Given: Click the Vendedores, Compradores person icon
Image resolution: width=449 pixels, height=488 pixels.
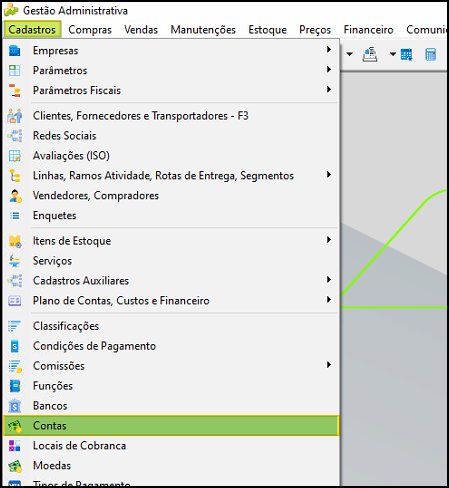Looking at the screenshot, I should tap(15, 196).
